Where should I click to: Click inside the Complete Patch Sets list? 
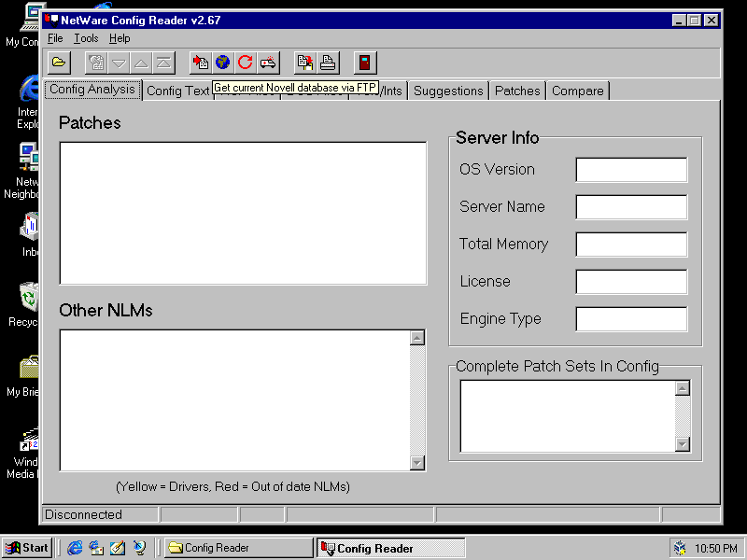tap(568, 416)
